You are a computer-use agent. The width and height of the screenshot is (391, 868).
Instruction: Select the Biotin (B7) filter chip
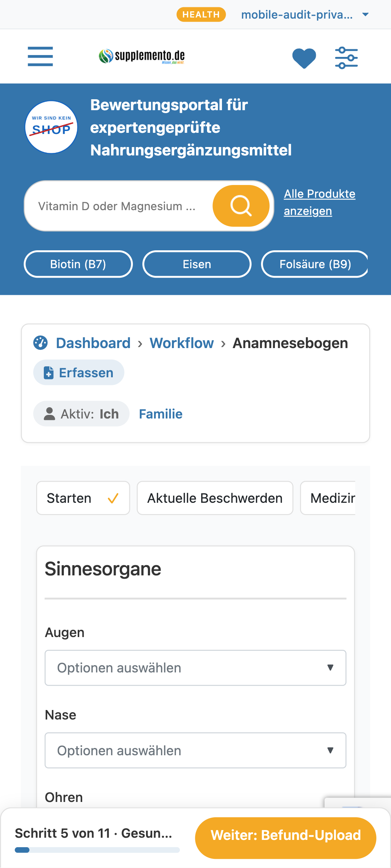[x=78, y=264]
